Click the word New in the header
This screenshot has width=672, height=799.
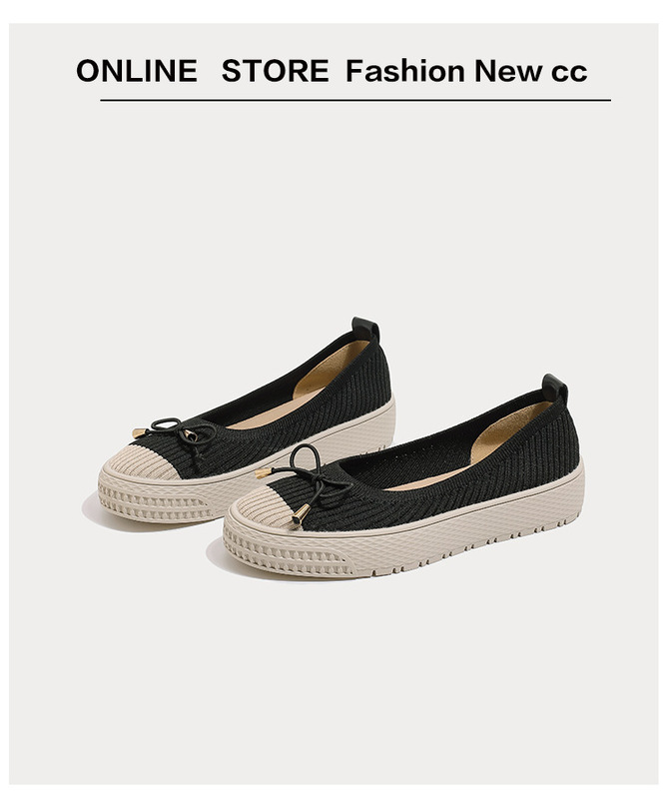click(508, 70)
